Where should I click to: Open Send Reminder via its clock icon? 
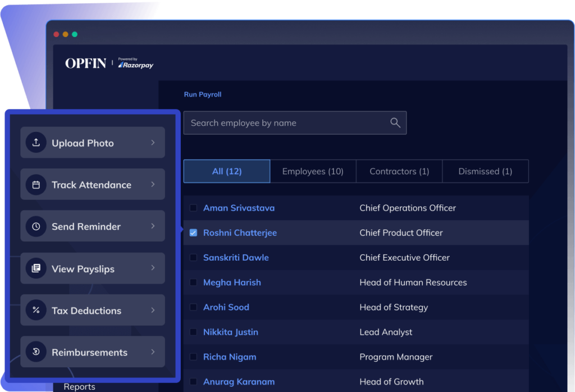coord(36,226)
